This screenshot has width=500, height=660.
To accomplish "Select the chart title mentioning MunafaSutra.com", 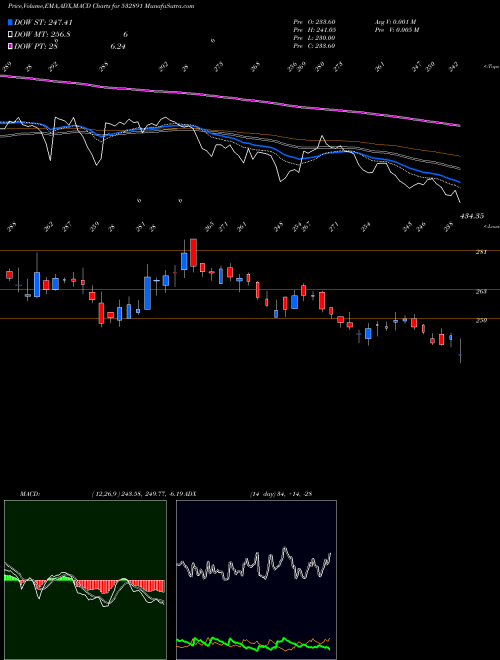I will [x=101, y=6].
